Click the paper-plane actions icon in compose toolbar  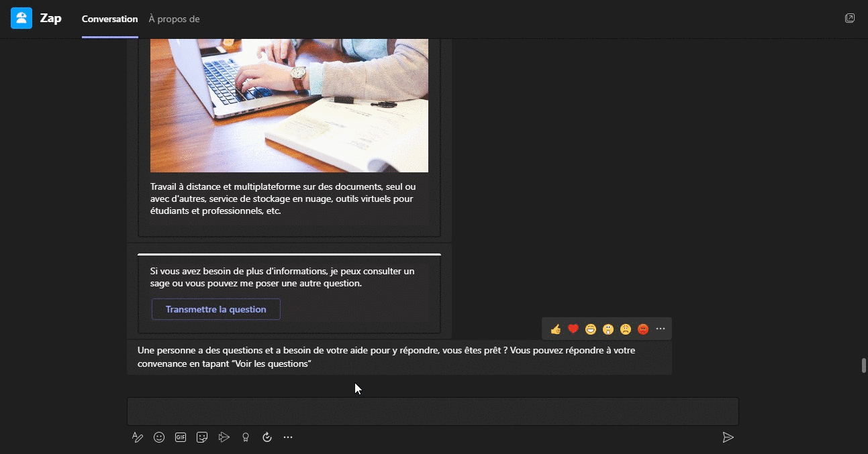[x=224, y=437]
